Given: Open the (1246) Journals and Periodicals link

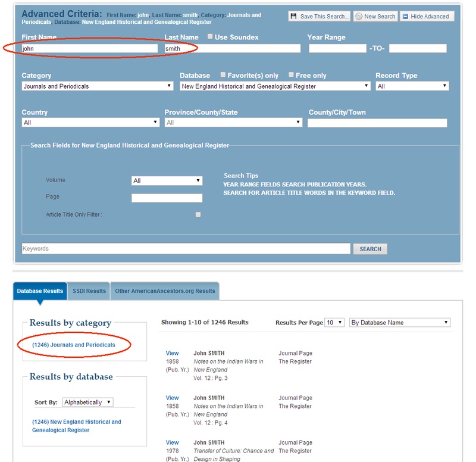Looking at the screenshot, I should pyautogui.click(x=74, y=345).
